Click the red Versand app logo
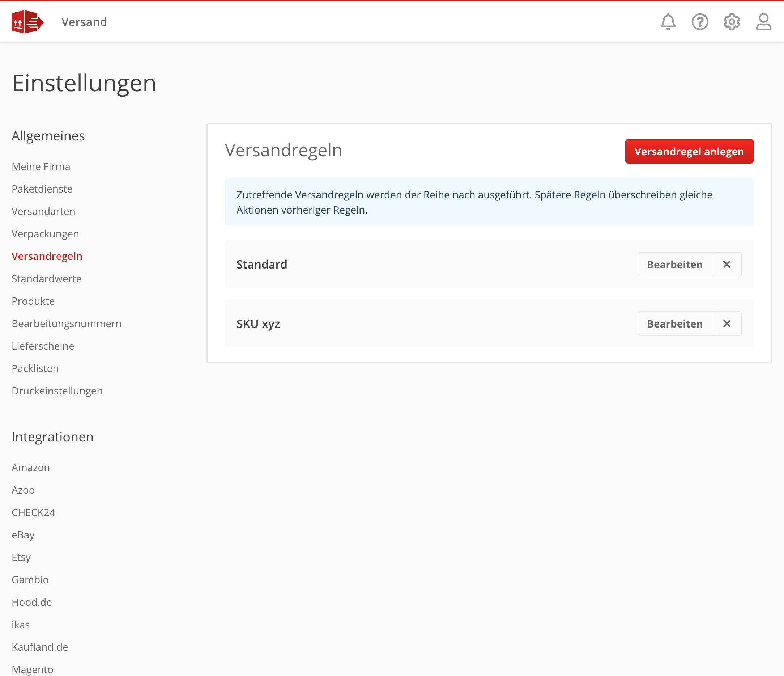The width and height of the screenshot is (784, 676). pyautogui.click(x=27, y=22)
